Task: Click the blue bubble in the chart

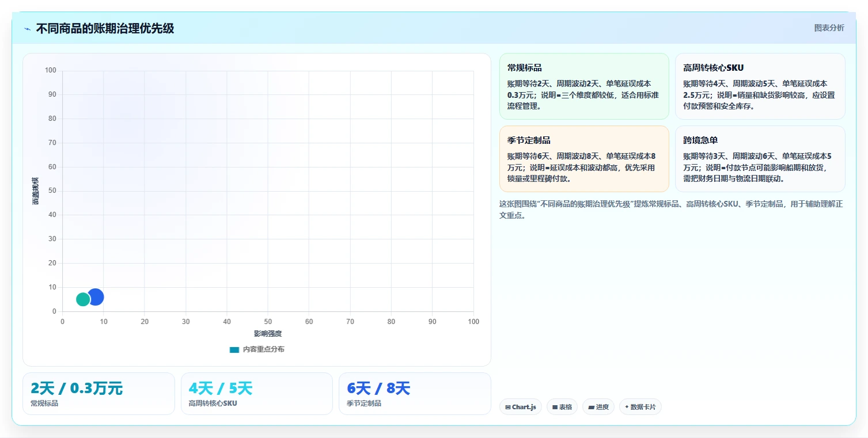Action: 96,297
